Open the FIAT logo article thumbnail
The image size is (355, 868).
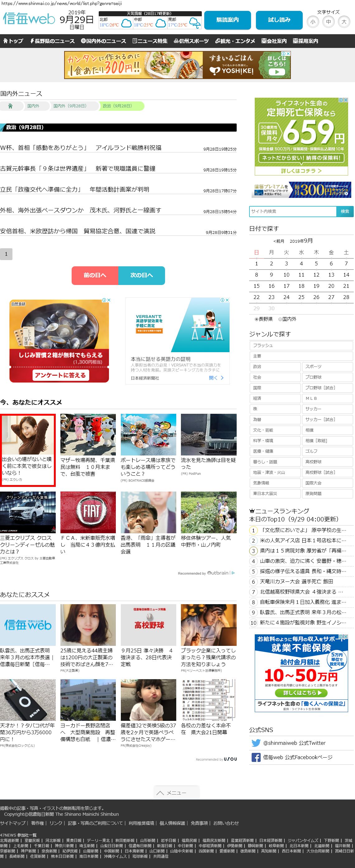point(88,512)
